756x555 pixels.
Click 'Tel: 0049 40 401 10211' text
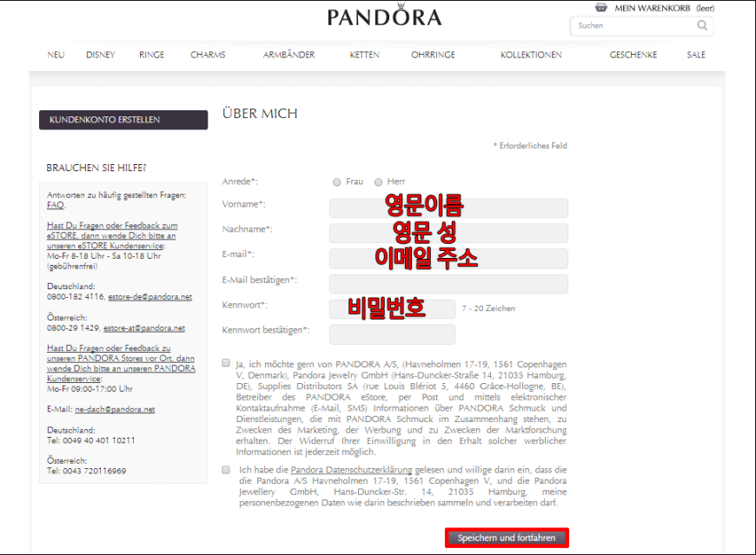click(x=91, y=440)
